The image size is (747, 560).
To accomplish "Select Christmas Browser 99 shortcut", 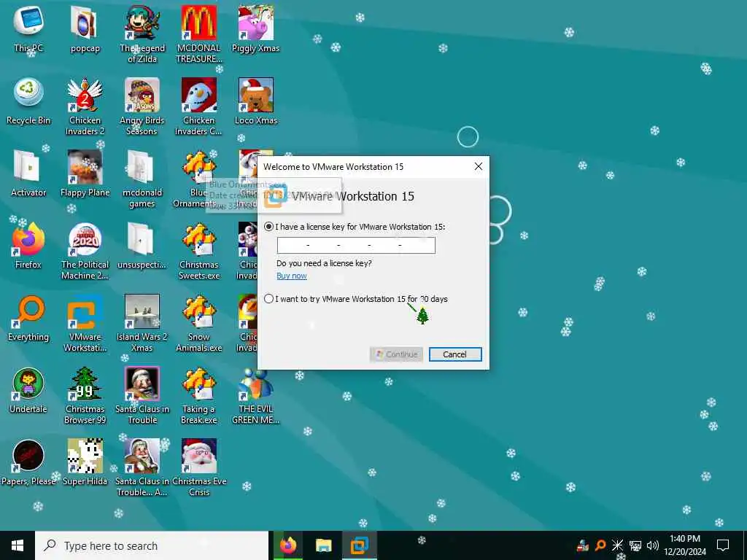I will [85, 396].
